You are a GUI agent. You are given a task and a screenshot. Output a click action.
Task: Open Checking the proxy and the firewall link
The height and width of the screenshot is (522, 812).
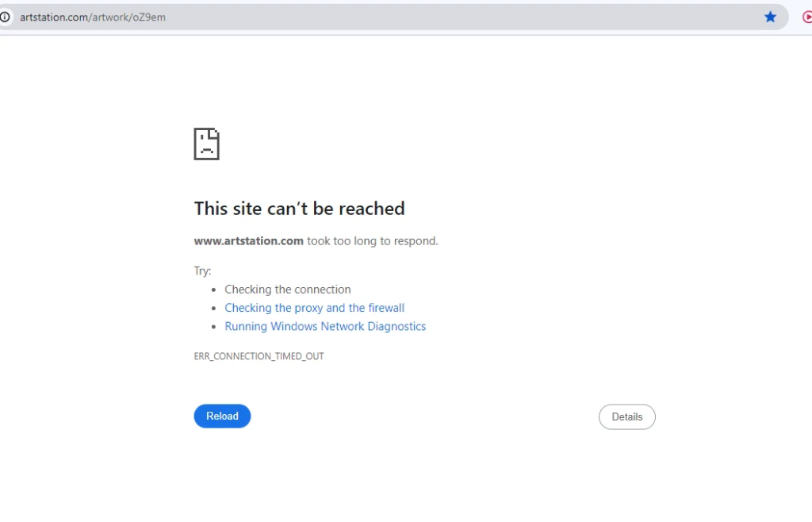(314, 308)
